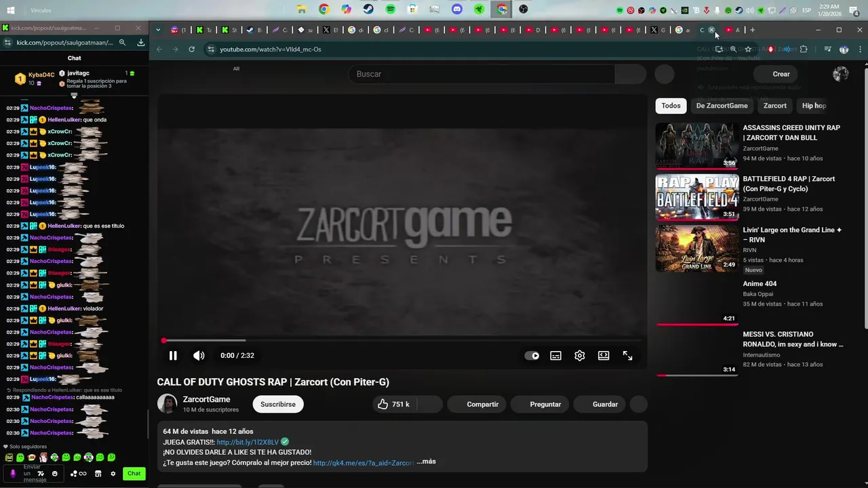Screen dimensions: 868x488
Task: Select the Hip hop filter chip
Action: pos(814,106)
